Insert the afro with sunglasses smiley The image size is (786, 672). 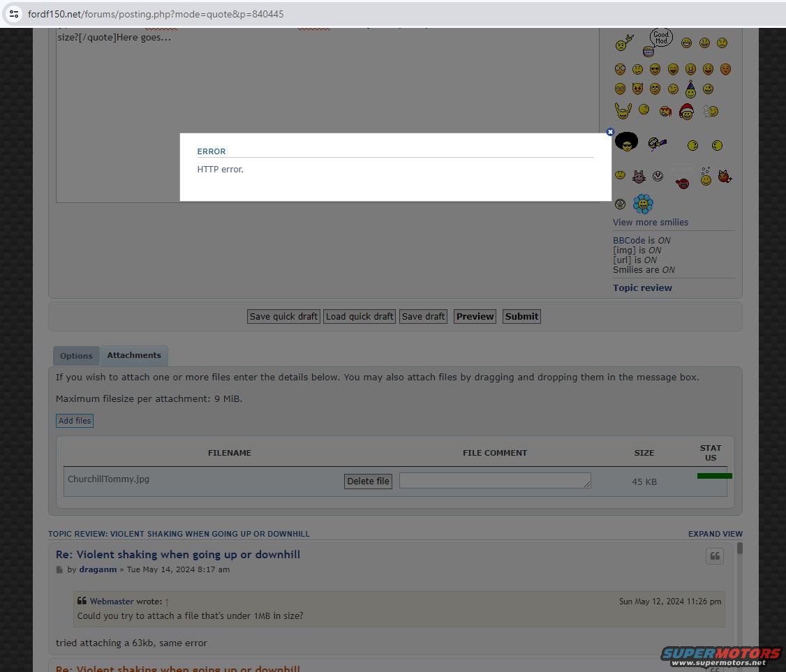(x=627, y=142)
